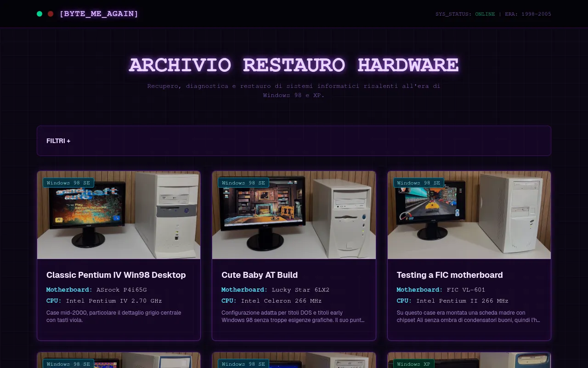The height and width of the screenshot is (368, 588).
Task: Expand the FILTRI + panel
Action: [294, 141]
